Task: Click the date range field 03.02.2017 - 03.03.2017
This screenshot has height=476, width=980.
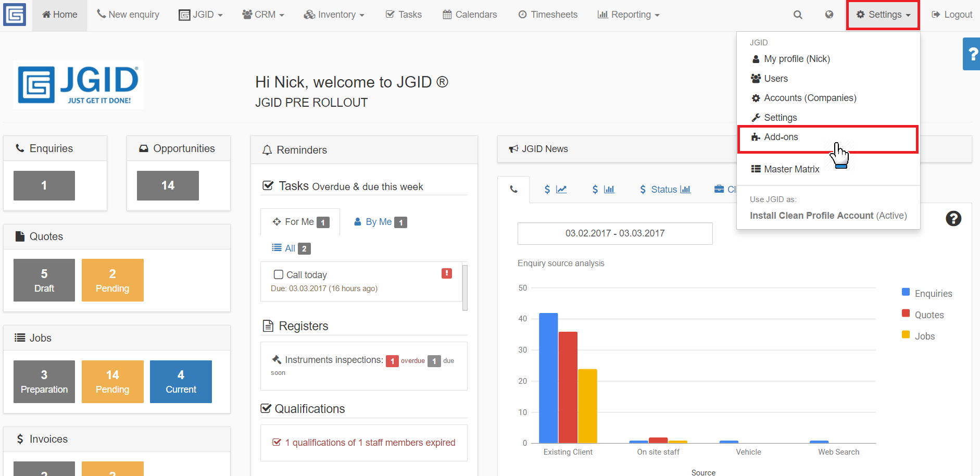Action: click(615, 233)
